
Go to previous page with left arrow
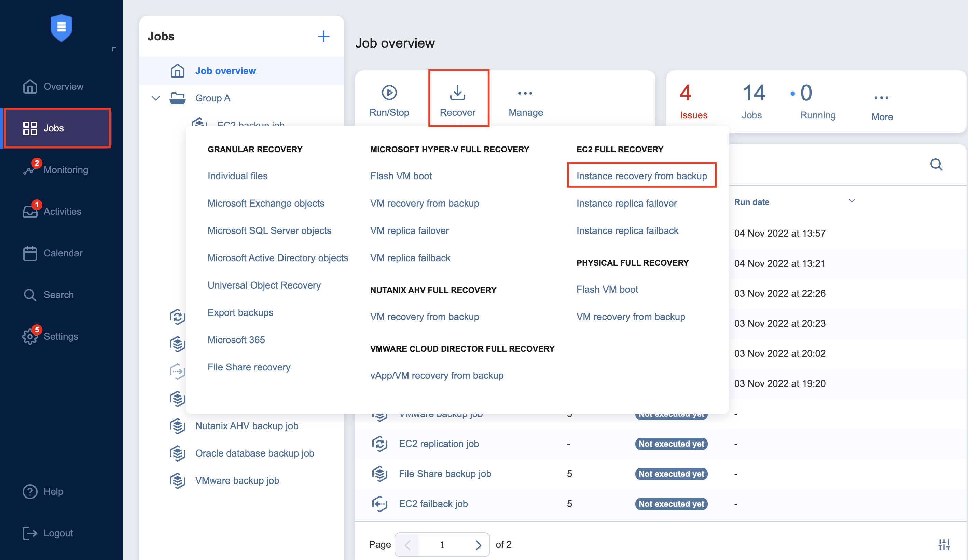tap(407, 544)
